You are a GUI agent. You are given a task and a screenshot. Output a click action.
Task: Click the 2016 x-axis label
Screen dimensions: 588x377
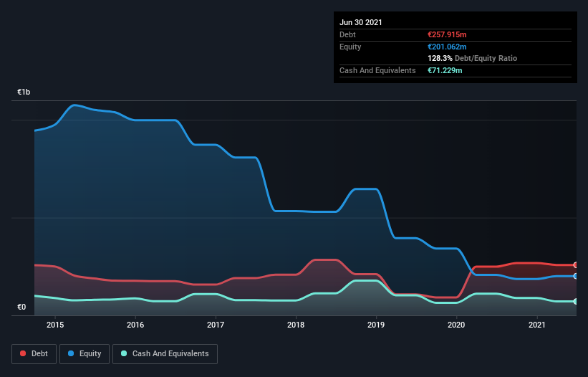click(x=135, y=325)
